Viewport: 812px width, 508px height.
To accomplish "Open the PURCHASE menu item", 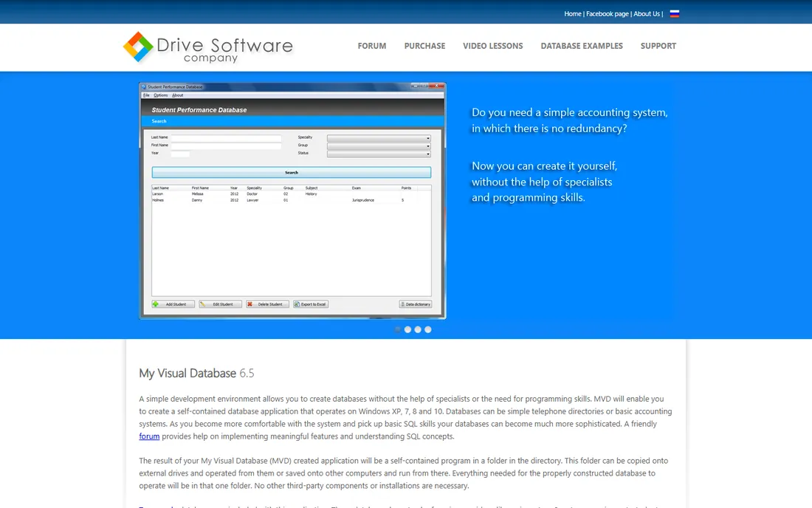I will (424, 46).
